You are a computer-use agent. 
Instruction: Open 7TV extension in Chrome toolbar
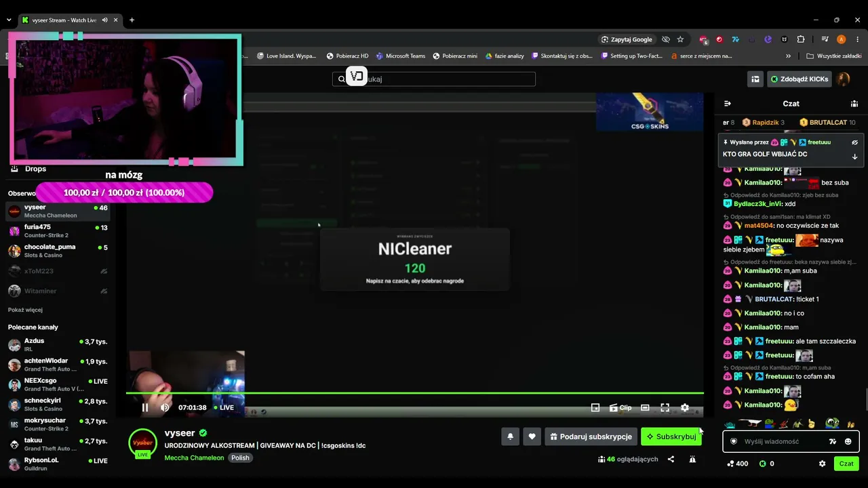735,39
